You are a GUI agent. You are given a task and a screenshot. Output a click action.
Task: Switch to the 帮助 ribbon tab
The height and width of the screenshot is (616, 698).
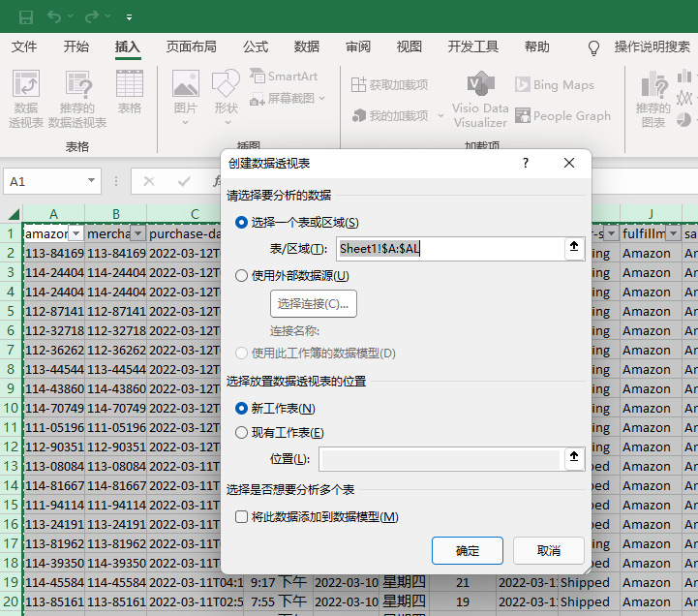pyautogui.click(x=537, y=46)
